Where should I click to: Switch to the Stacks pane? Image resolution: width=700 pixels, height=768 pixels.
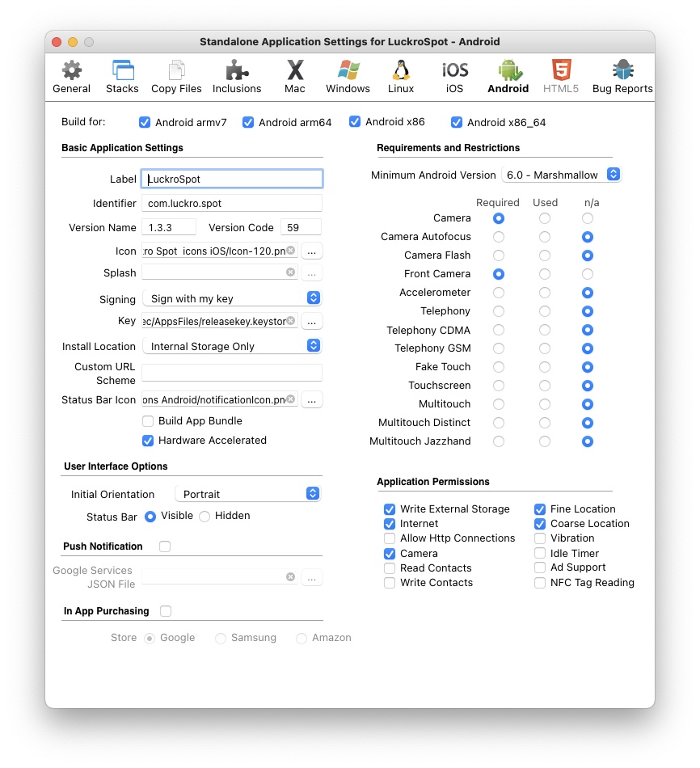pyautogui.click(x=122, y=78)
